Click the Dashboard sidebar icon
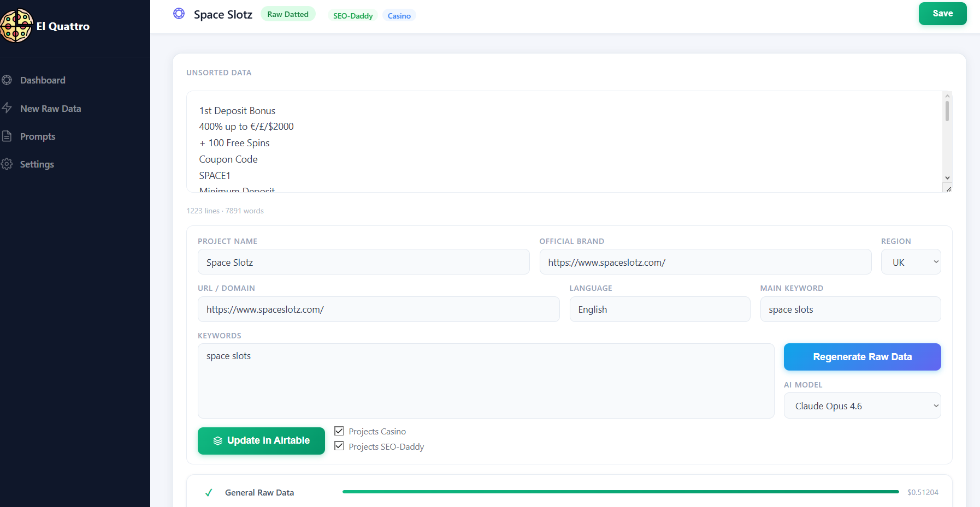Viewport: 980px width, 507px height. pos(7,80)
